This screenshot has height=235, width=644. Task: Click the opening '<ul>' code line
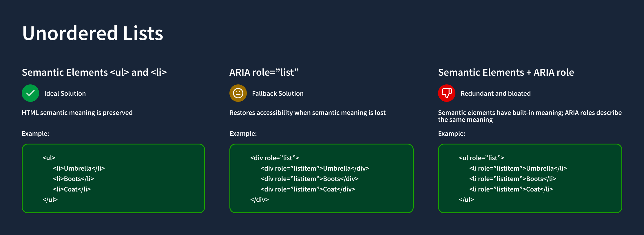click(x=49, y=158)
